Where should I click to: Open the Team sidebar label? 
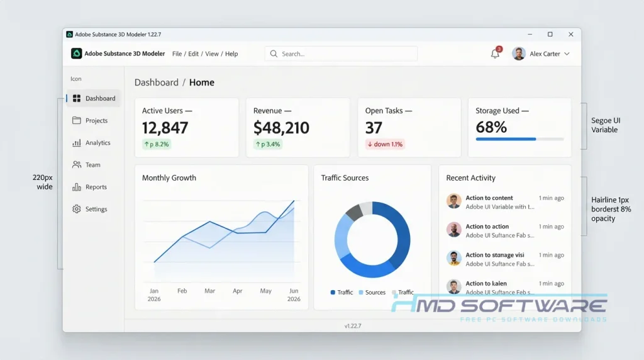(93, 165)
